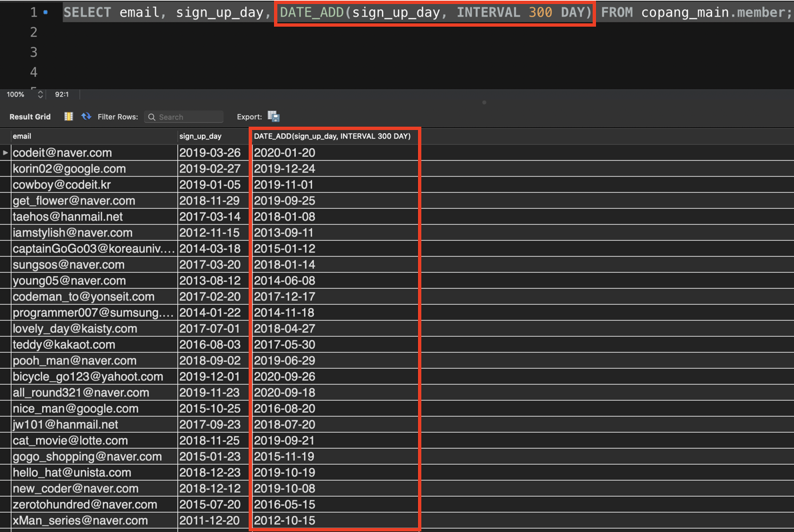Viewport: 794px width, 532px height.
Task: Click the computed date 2013-09-11
Action: pyautogui.click(x=283, y=233)
